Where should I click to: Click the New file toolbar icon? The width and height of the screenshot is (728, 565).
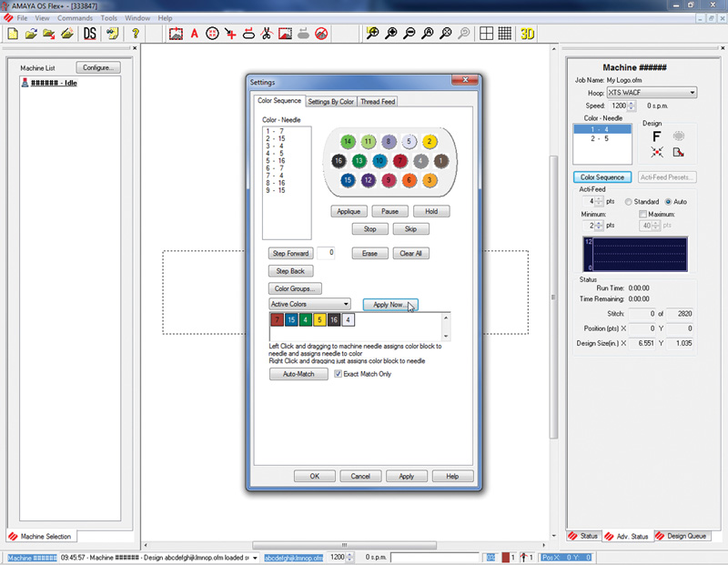13,34
